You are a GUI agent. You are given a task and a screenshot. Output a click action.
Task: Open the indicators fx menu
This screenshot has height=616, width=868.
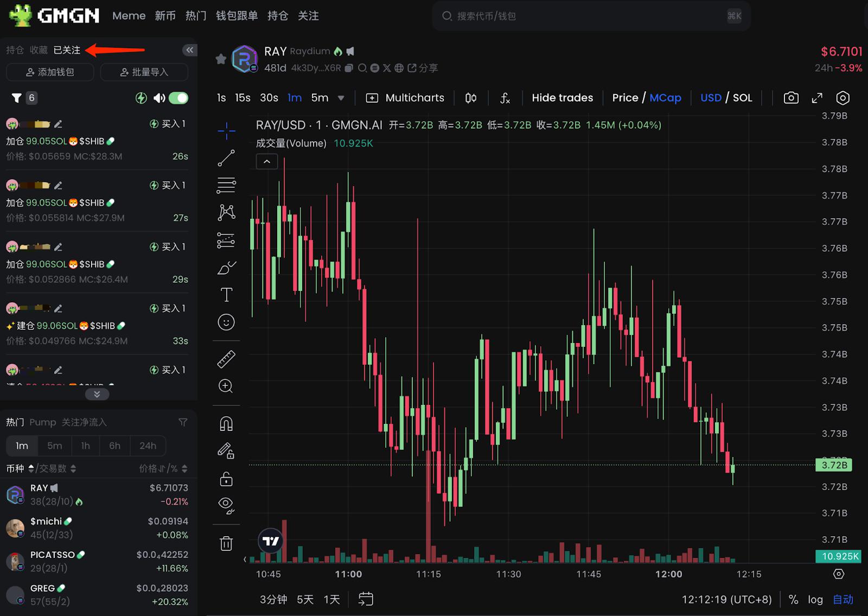[x=505, y=98]
